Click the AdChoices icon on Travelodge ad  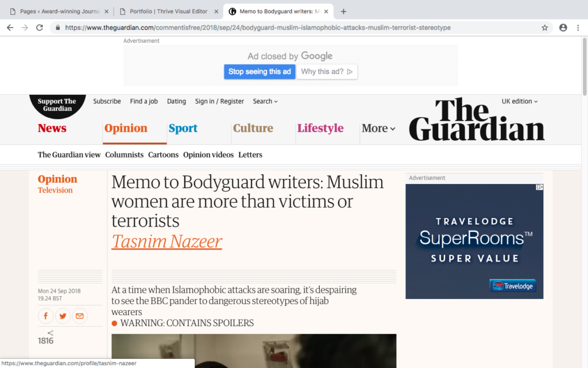[539, 187]
